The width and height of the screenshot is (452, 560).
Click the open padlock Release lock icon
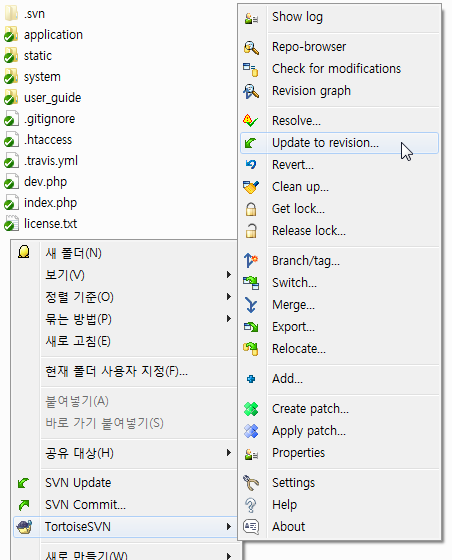point(251,231)
